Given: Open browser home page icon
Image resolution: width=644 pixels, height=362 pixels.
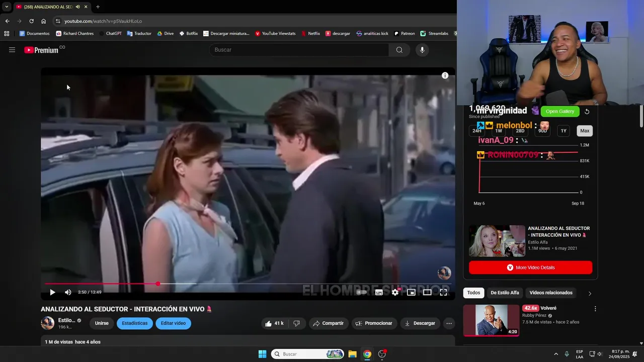Looking at the screenshot, I should (x=43, y=21).
